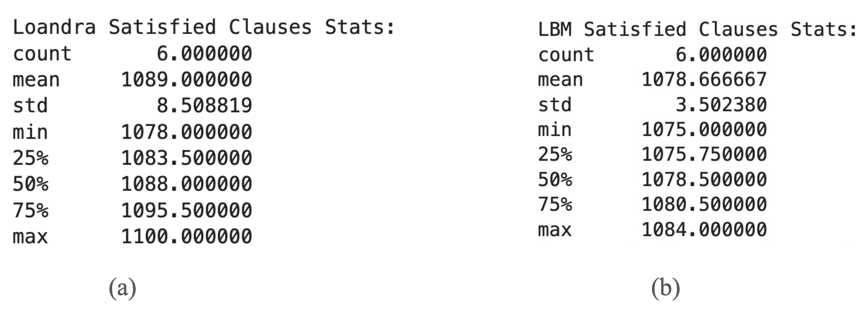Select the LBM max value 1084.000000

(x=704, y=230)
